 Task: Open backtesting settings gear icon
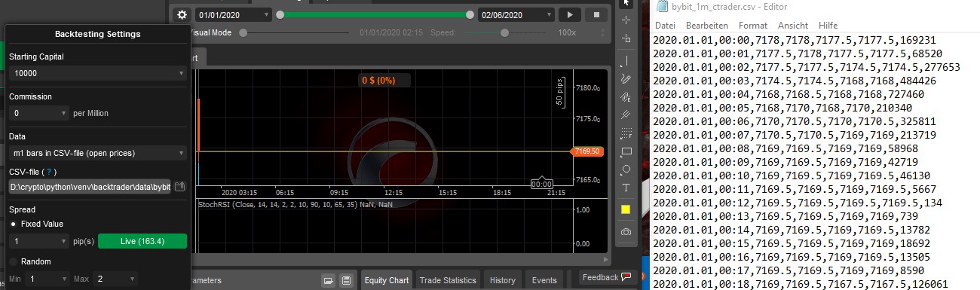coord(181,14)
